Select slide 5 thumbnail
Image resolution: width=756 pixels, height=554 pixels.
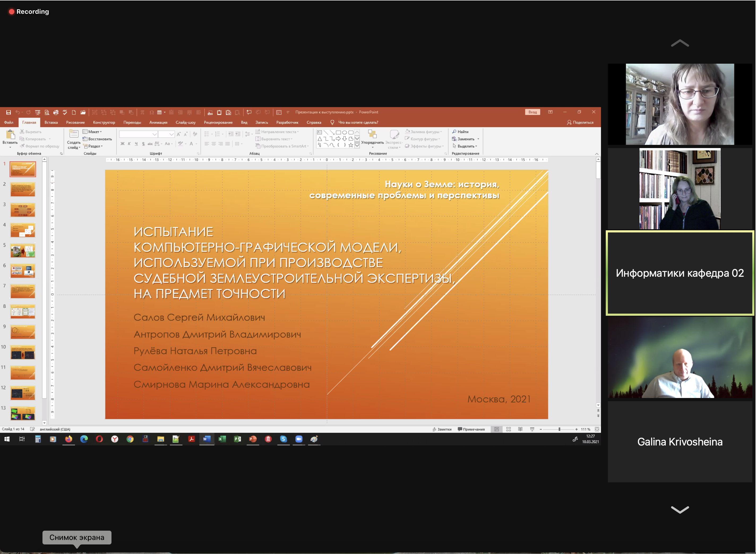(23, 250)
